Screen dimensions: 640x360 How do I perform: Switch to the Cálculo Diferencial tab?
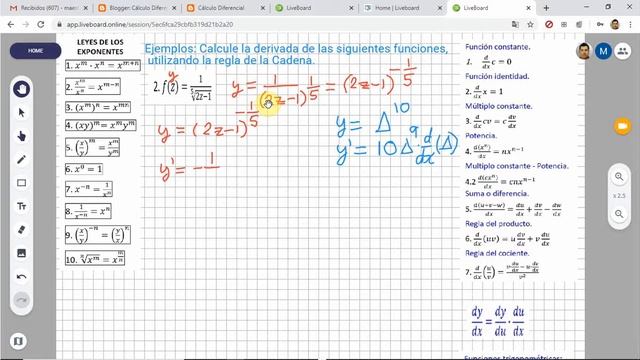pos(226,8)
